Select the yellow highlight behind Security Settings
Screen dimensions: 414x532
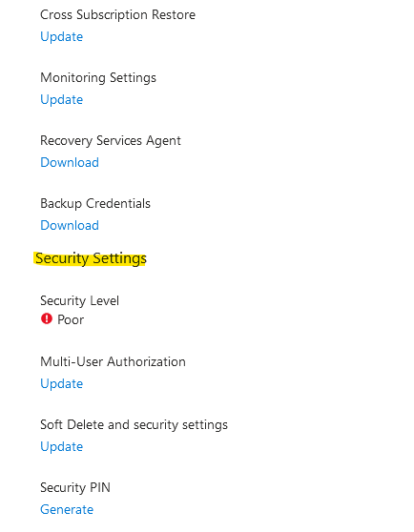(91, 258)
